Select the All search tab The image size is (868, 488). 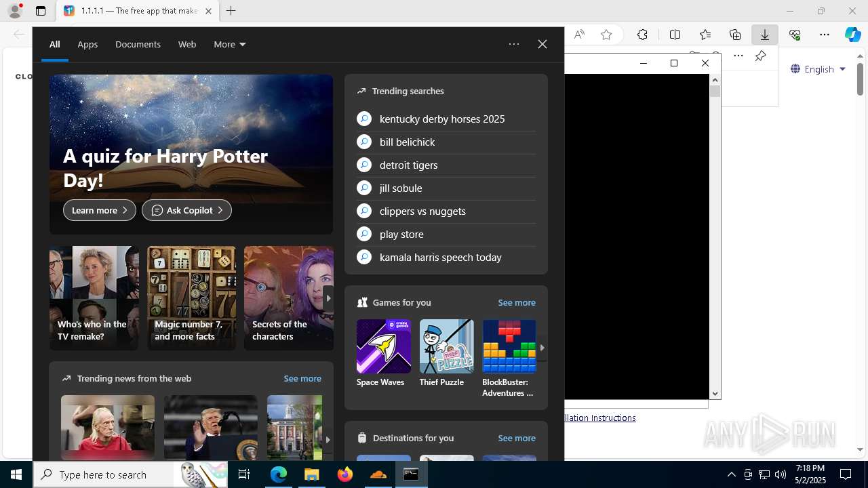[55, 44]
